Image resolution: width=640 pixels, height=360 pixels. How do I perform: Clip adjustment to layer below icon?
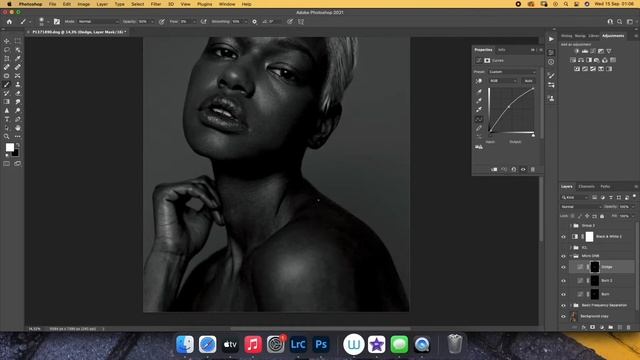[494, 169]
